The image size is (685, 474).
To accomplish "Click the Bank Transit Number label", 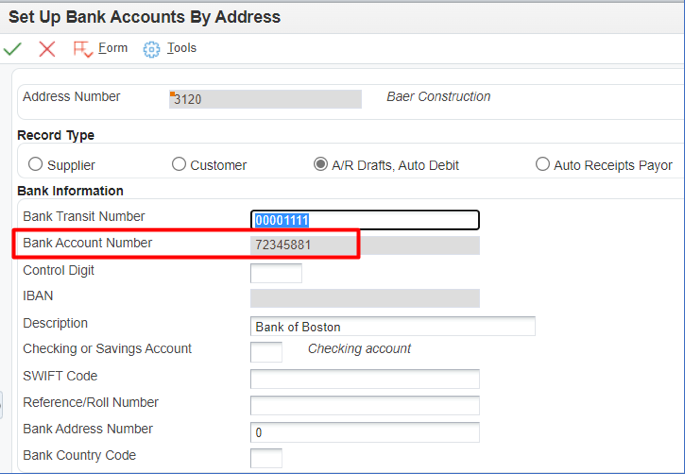I will point(84,216).
